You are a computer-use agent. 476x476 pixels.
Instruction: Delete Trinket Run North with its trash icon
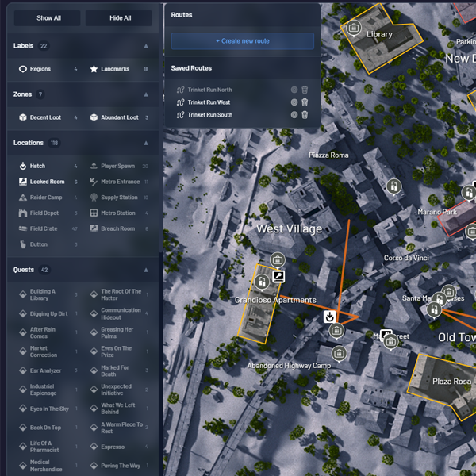click(305, 90)
